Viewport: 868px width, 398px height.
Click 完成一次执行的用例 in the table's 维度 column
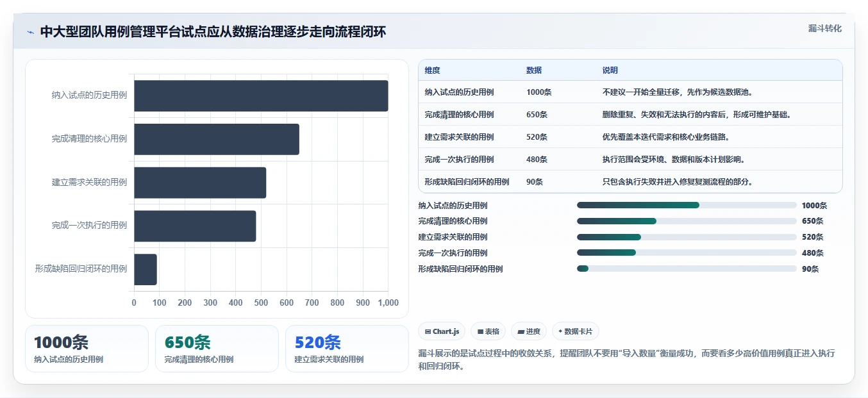coord(459,160)
